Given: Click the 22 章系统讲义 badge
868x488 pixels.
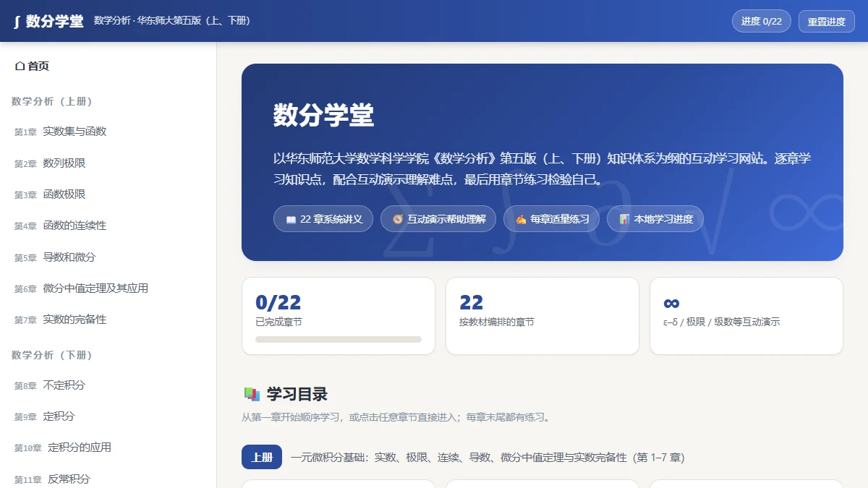Looking at the screenshot, I should [x=323, y=219].
